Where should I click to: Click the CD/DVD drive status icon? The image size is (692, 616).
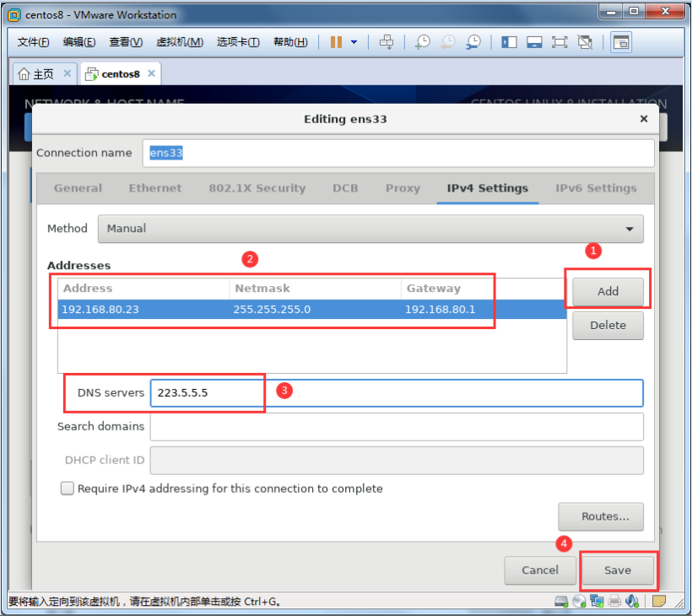point(579,601)
